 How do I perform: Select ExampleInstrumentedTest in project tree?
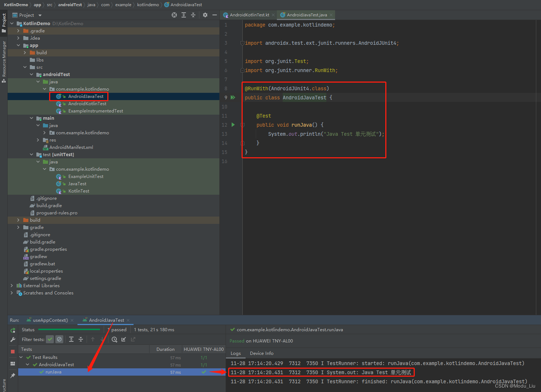pos(96,111)
